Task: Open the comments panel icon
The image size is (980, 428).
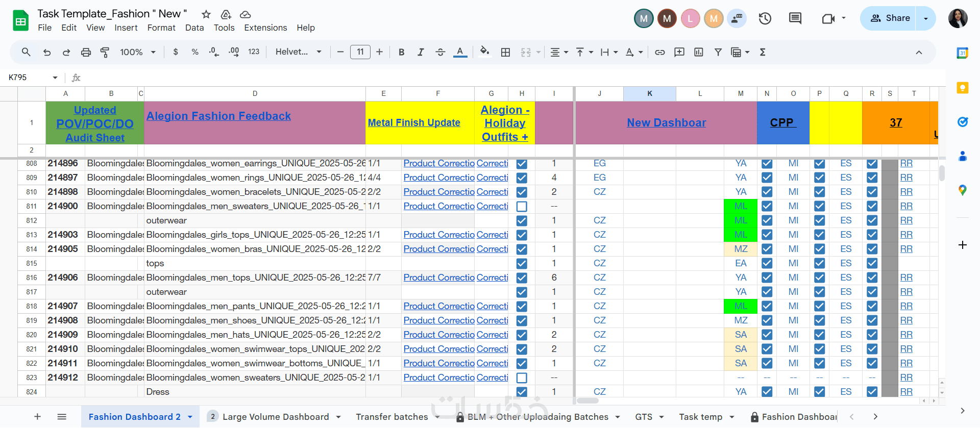Action: [795, 19]
